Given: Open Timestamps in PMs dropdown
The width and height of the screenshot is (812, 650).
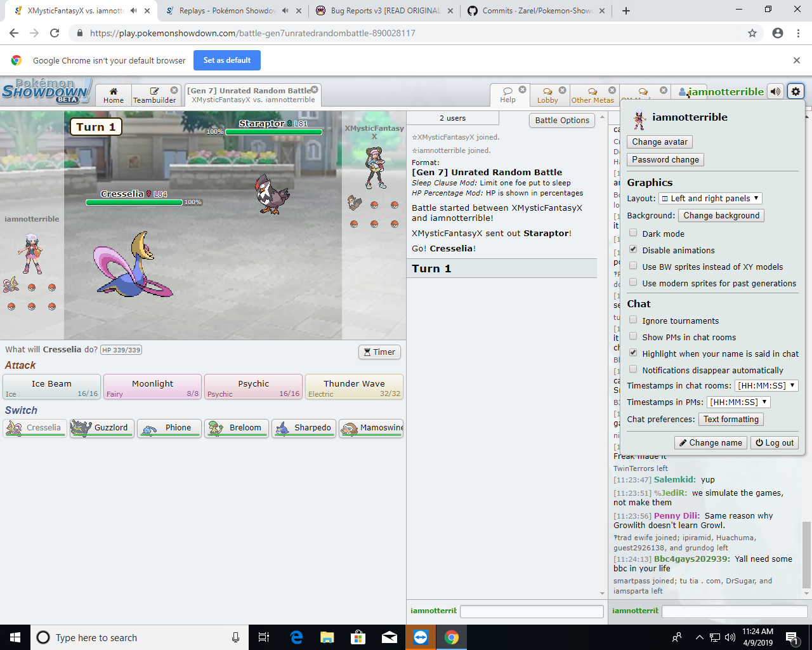Looking at the screenshot, I should click(x=739, y=402).
